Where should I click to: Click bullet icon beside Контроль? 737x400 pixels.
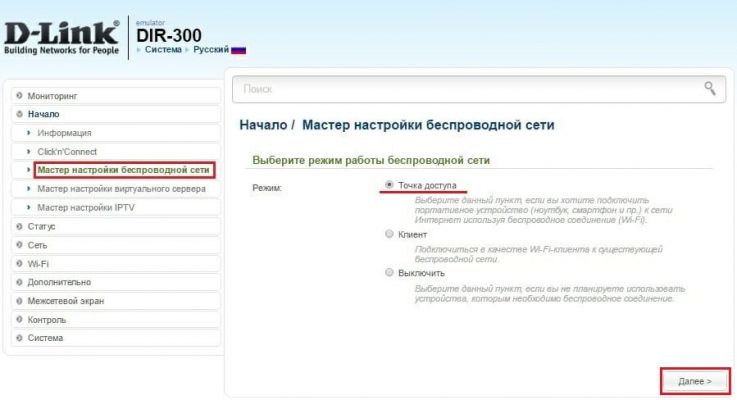click(x=19, y=320)
